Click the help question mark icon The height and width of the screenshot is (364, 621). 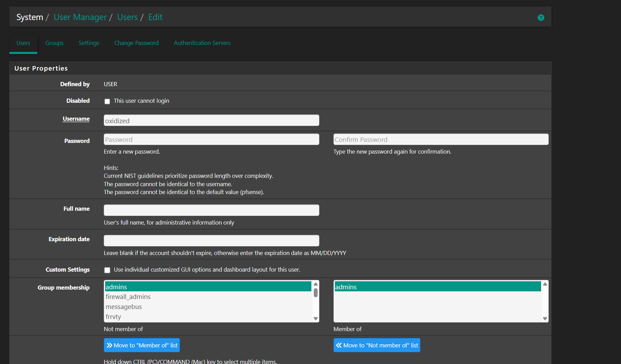[x=541, y=18]
